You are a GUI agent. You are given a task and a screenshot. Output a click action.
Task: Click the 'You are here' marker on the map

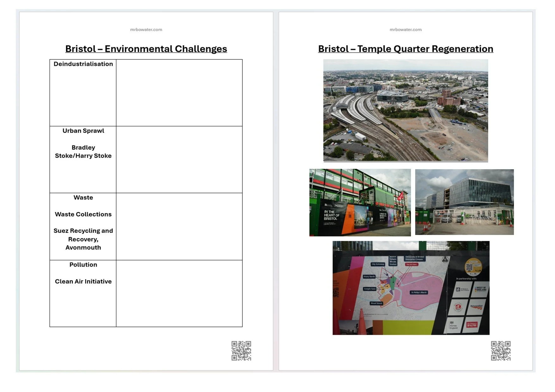tap(412, 264)
